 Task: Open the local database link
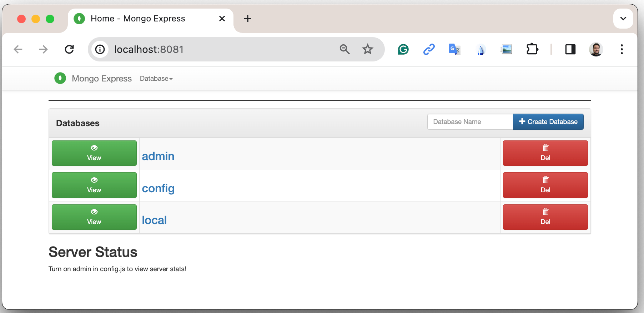pos(154,220)
